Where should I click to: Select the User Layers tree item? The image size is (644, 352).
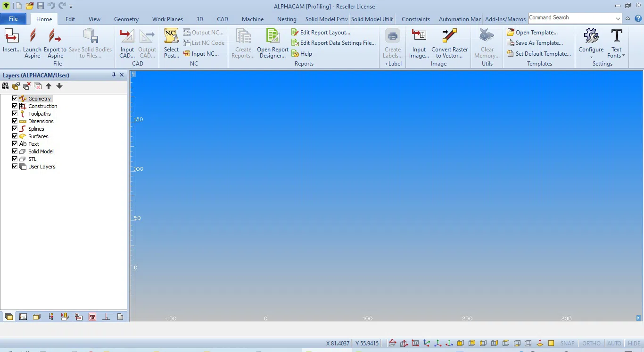pyautogui.click(x=41, y=167)
